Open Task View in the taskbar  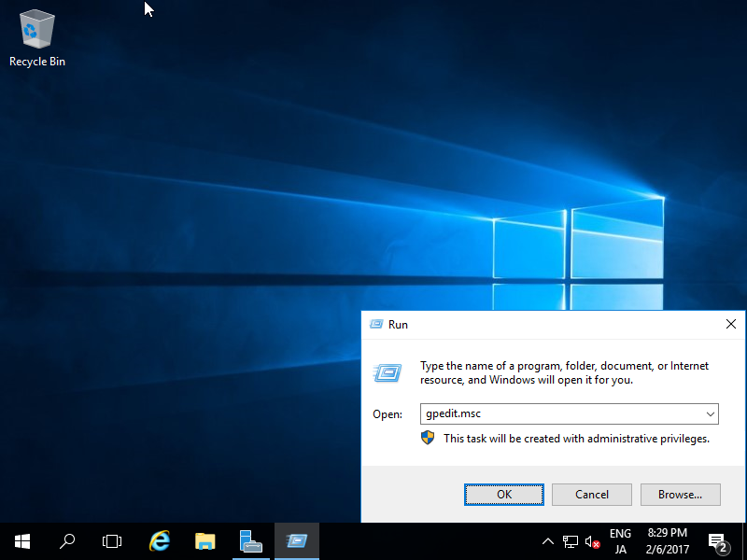pos(112,541)
